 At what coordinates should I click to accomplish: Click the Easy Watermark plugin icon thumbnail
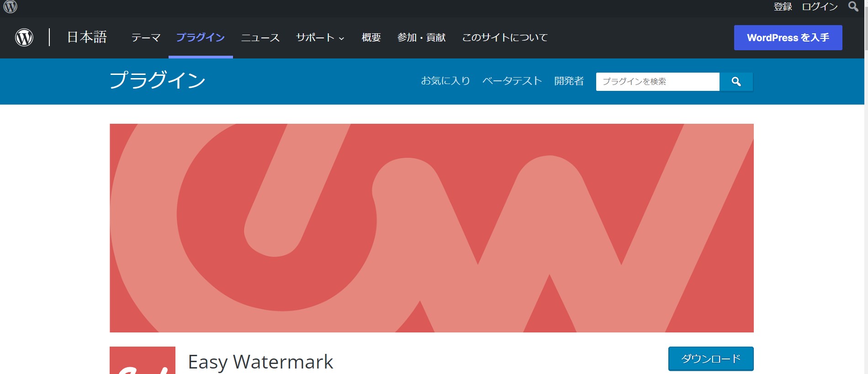tap(143, 360)
